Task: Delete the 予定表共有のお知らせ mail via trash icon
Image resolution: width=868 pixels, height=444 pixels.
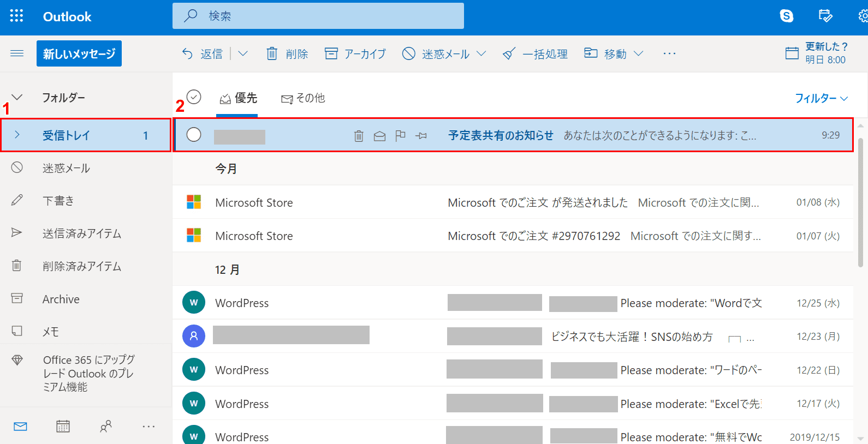Action: [x=359, y=136]
